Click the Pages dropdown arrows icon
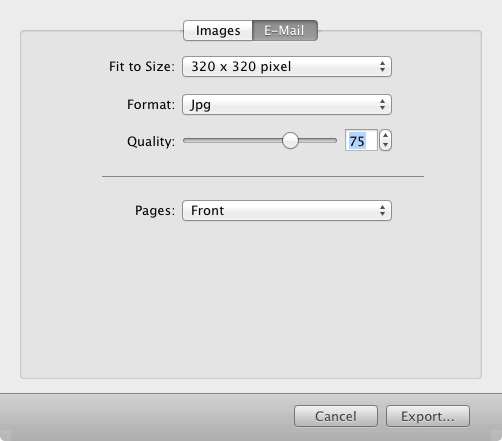The width and height of the screenshot is (502, 441). coord(382,211)
